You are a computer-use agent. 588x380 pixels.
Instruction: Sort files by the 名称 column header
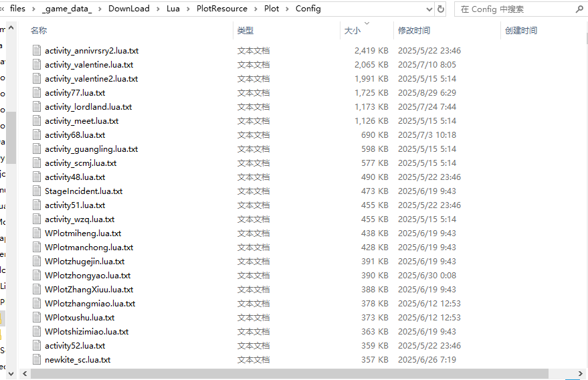(39, 31)
